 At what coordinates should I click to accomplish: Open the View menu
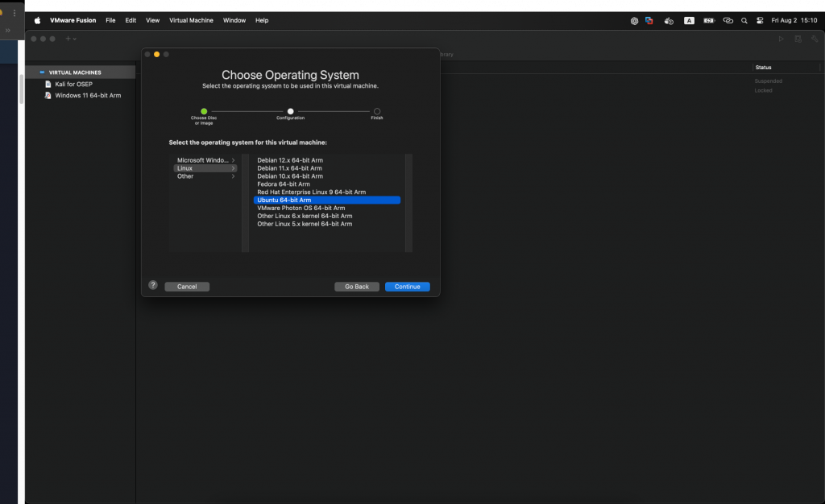point(152,20)
